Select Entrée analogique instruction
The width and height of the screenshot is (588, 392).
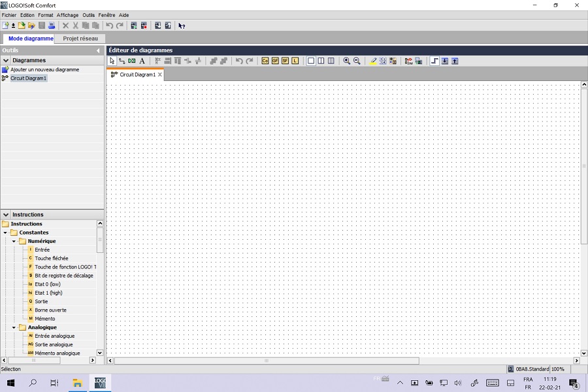point(54,336)
